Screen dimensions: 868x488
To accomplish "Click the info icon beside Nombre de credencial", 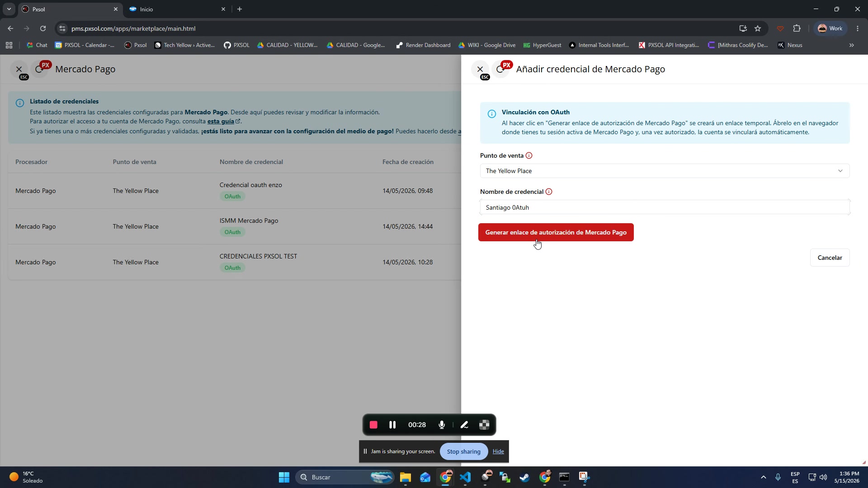I will coord(549,192).
